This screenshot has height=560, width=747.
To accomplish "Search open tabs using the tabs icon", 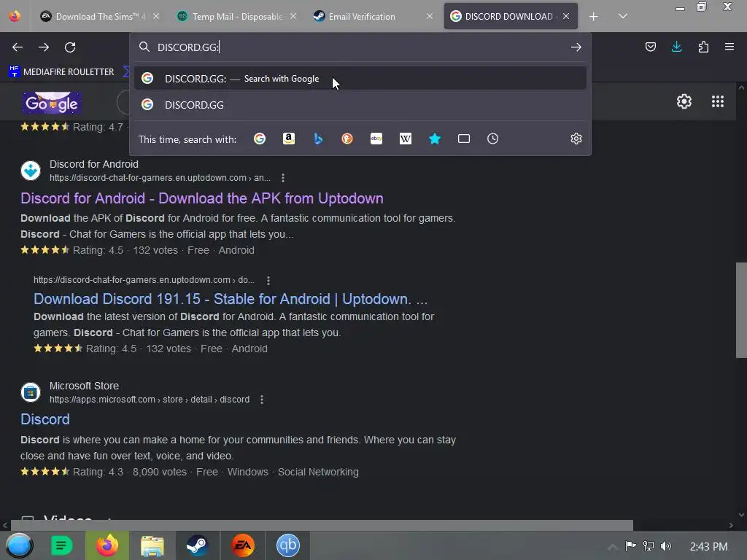I will (463, 139).
